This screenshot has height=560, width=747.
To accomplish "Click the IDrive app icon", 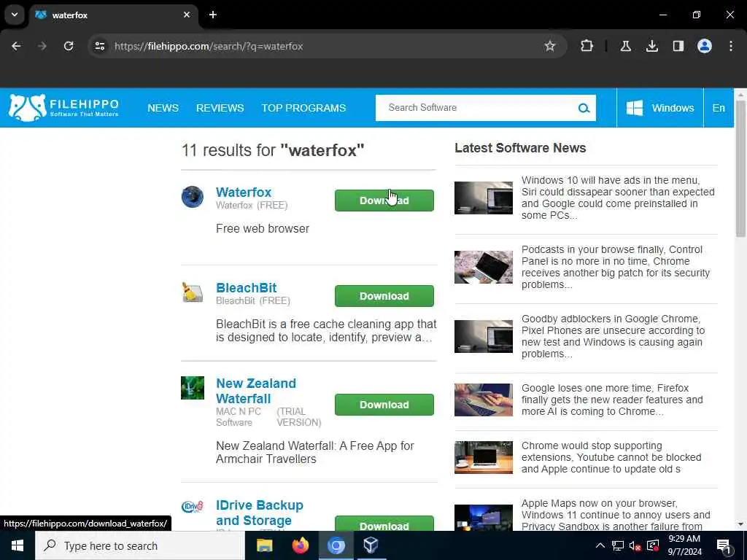I will point(193,507).
